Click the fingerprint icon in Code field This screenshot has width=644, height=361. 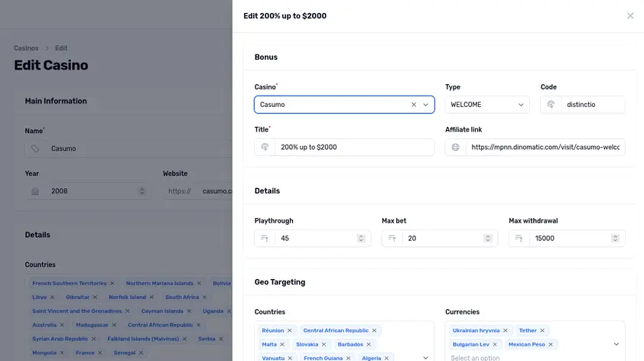(x=551, y=105)
